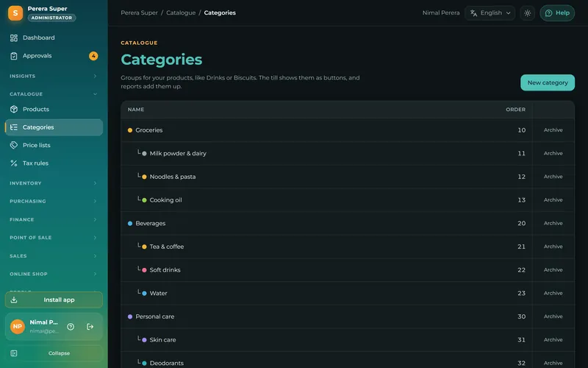Click the Approvals clipboard icon

(x=14, y=56)
